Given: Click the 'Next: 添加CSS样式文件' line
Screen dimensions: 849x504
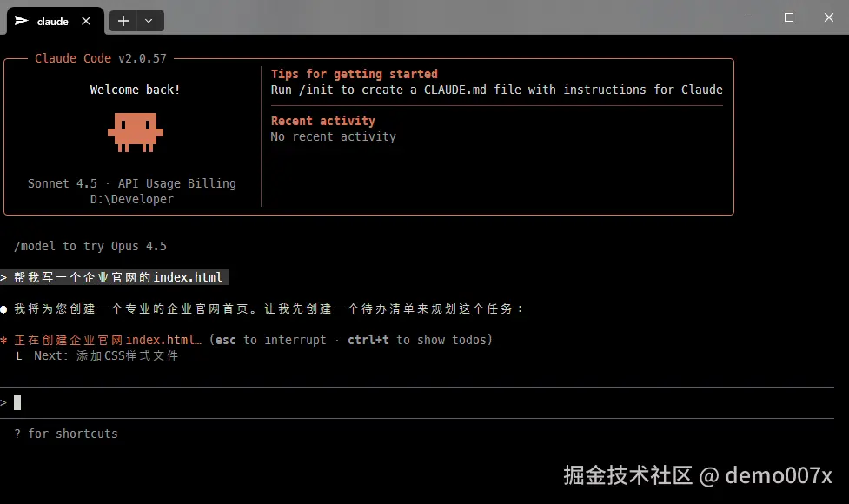Looking at the screenshot, I should pos(106,355).
